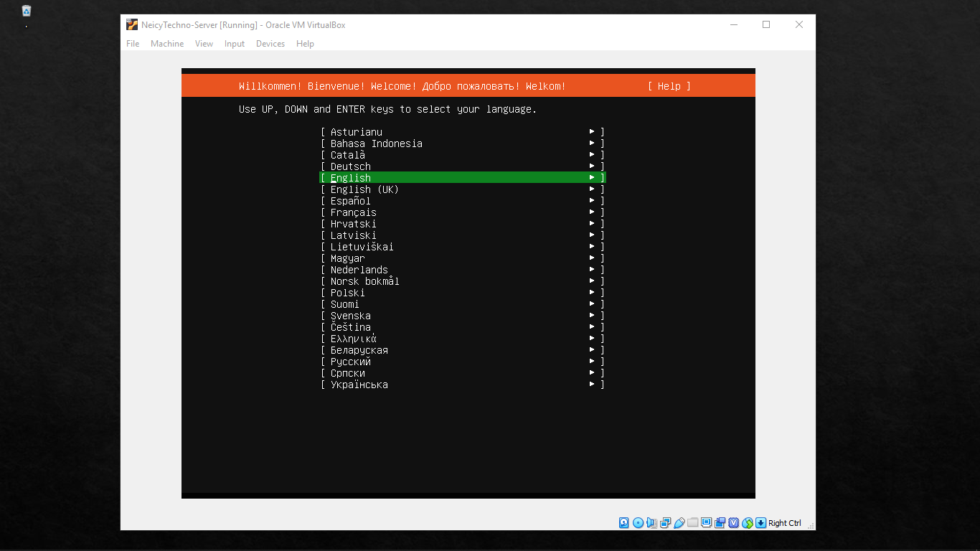Image resolution: width=980 pixels, height=551 pixels.
Task: Click the audio status icon
Action: pyautogui.click(x=651, y=523)
